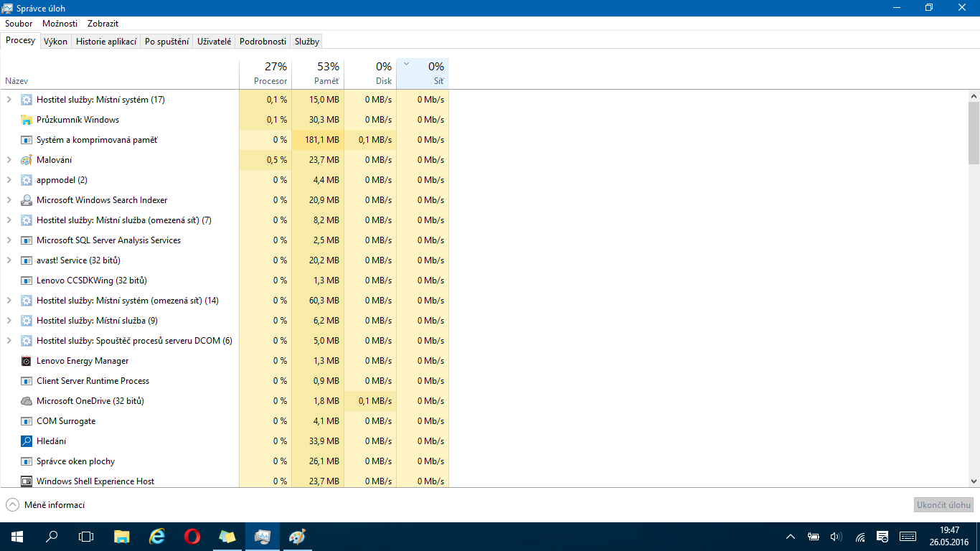Image resolution: width=980 pixels, height=551 pixels.
Task: Select the Systém a komprimovaná paměť row name
Action: [x=97, y=140]
